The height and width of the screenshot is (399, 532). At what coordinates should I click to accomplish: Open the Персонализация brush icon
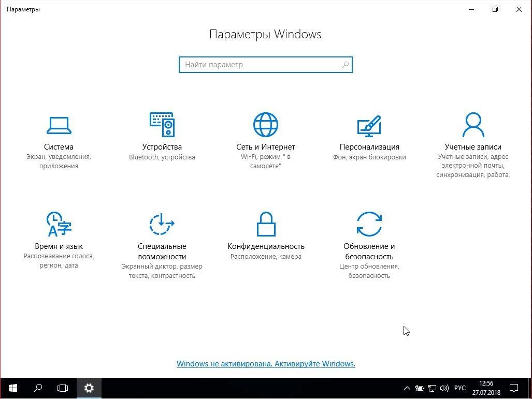(x=369, y=126)
